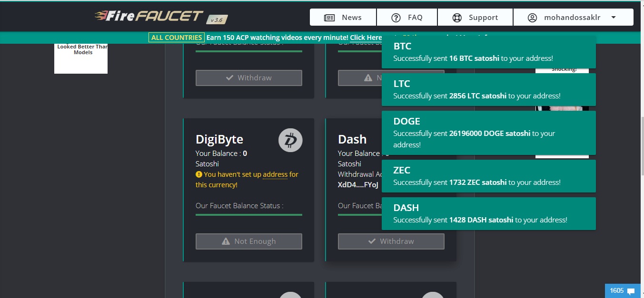Click the Dash card title

click(352, 139)
